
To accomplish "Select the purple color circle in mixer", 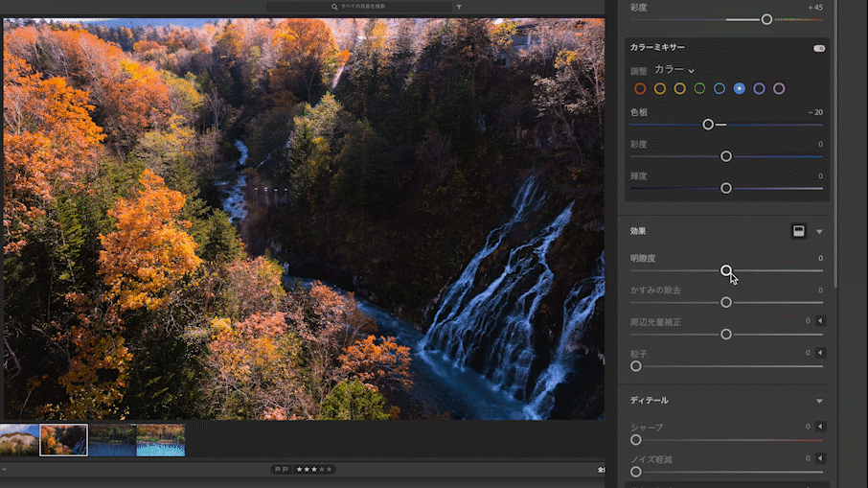I will pyautogui.click(x=759, y=88).
